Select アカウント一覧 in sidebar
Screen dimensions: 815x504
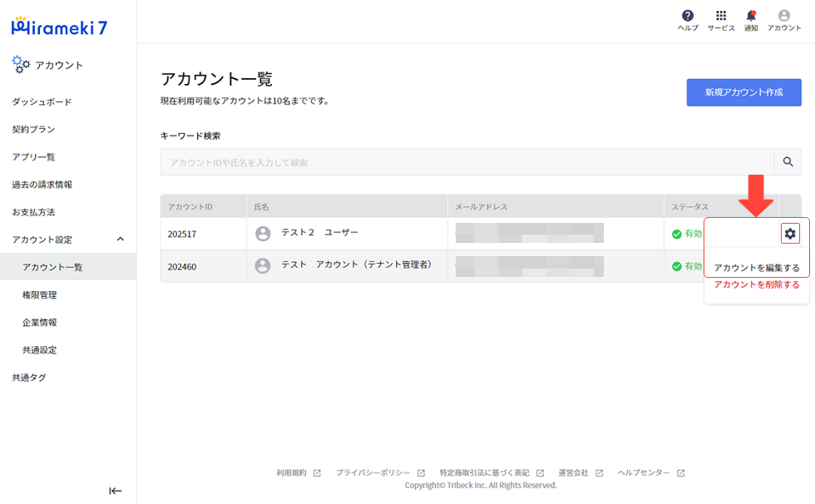(x=68, y=266)
